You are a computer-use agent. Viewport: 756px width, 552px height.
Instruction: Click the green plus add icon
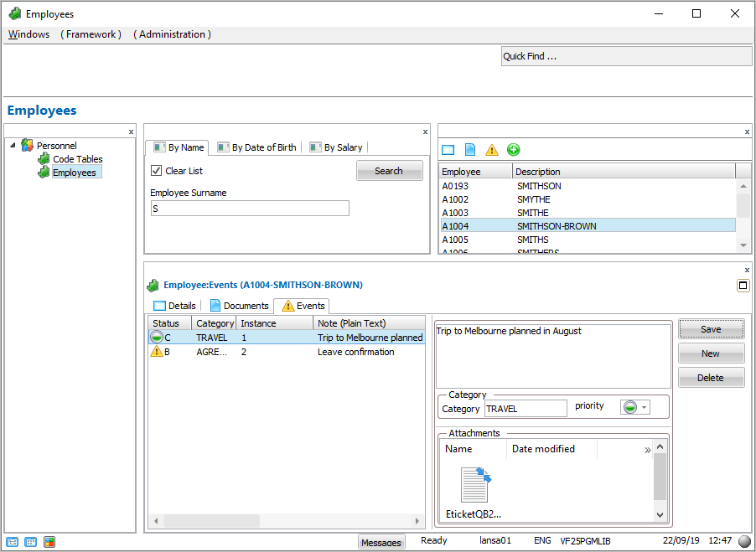514,150
